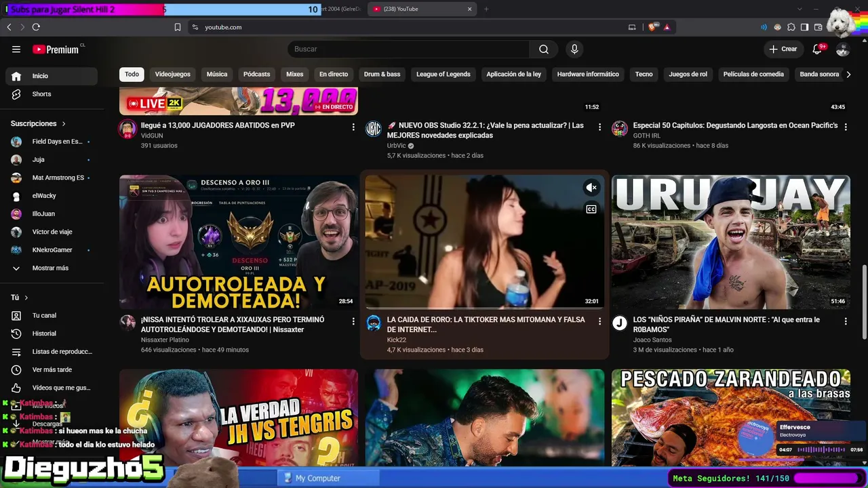Image resolution: width=868 pixels, height=488 pixels.
Task: Open Shorts in the sidebar
Action: [52, 94]
